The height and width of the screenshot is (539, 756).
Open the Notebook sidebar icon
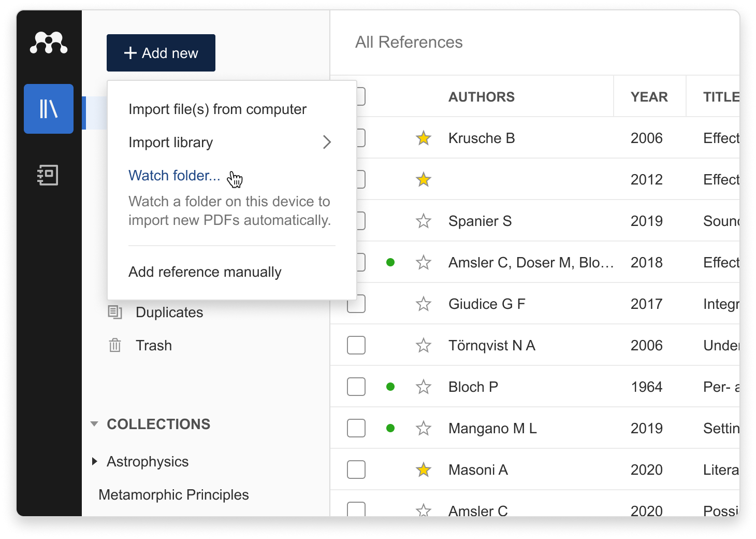click(x=48, y=175)
